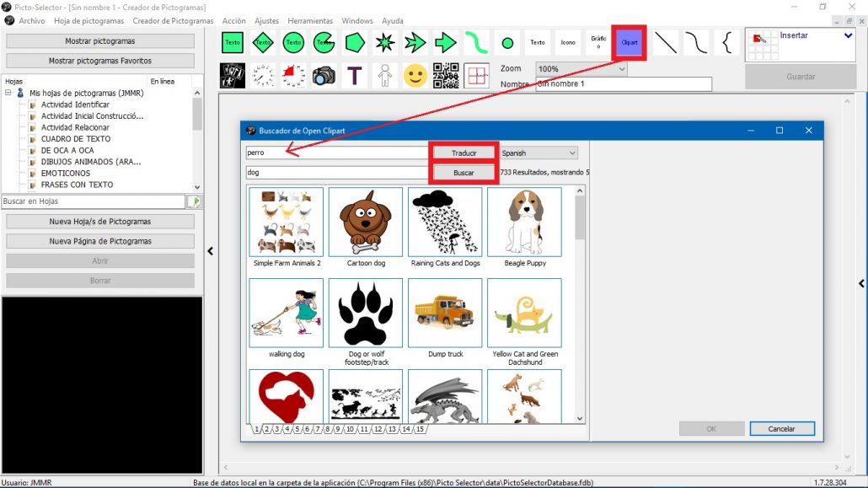Collapse the Mis hojas de pictogramas tree
Screen dimensions: 868x488
[8, 93]
